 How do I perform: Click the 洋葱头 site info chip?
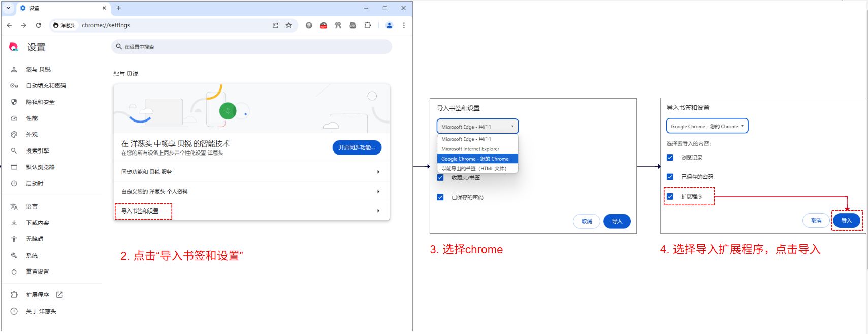[x=64, y=25]
